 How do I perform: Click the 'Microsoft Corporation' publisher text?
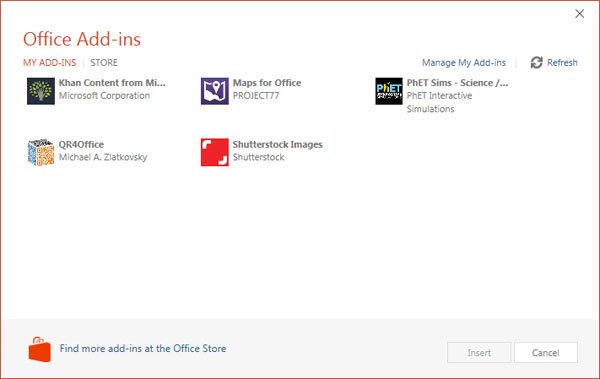click(x=104, y=96)
